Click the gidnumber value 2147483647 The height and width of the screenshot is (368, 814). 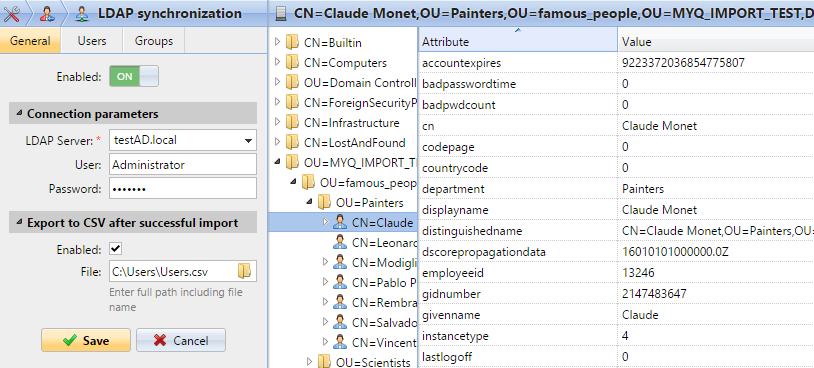click(654, 294)
